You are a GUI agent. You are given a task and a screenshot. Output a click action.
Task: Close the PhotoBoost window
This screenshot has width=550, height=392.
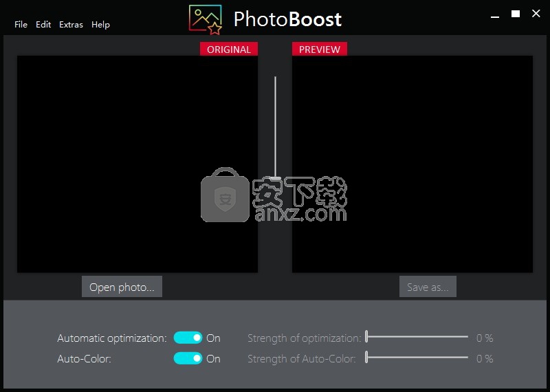(536, 13)
